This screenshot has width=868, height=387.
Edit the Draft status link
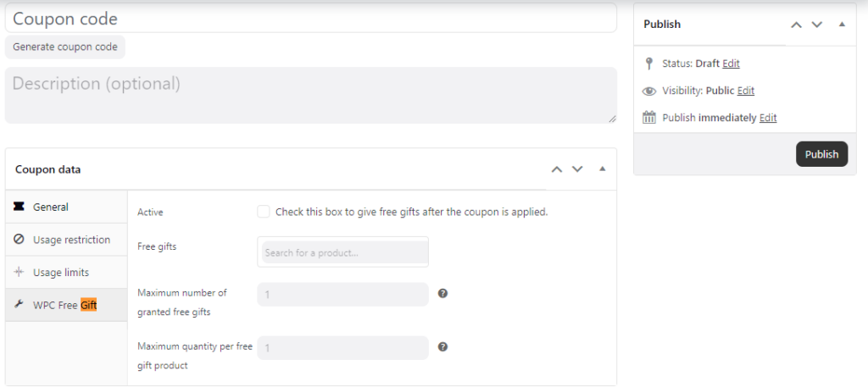[x=731, y=64]
